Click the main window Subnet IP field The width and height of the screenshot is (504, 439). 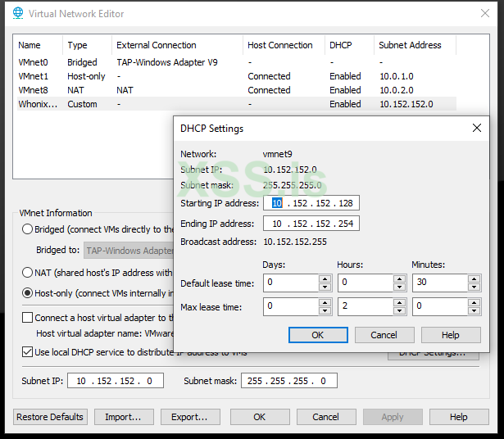tap(116, 381)
